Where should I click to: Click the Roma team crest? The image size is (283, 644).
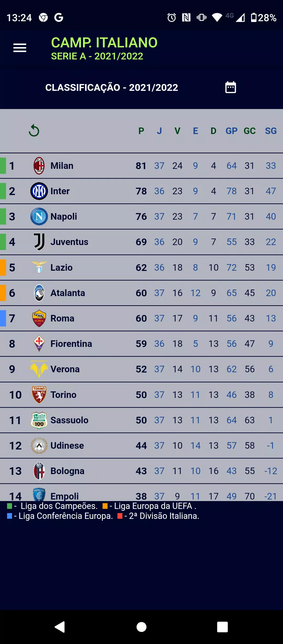39,318
